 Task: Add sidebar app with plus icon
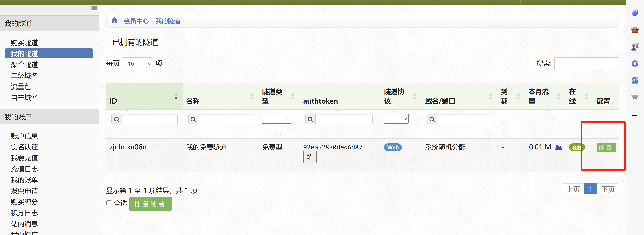coord(635,116)
